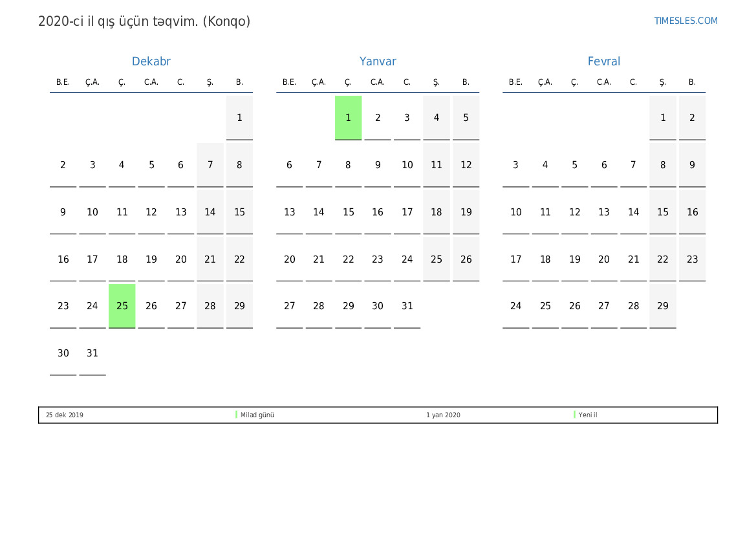Image resolution: width=756 pixels, height=535 pixels.
Task: Select February 29 in the Fevral calendar
Action: click(662, 306)
